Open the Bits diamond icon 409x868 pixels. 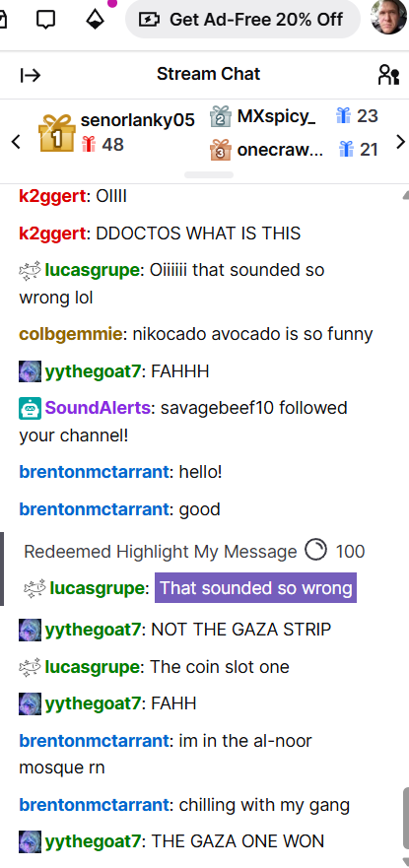[x=96, y=19]
